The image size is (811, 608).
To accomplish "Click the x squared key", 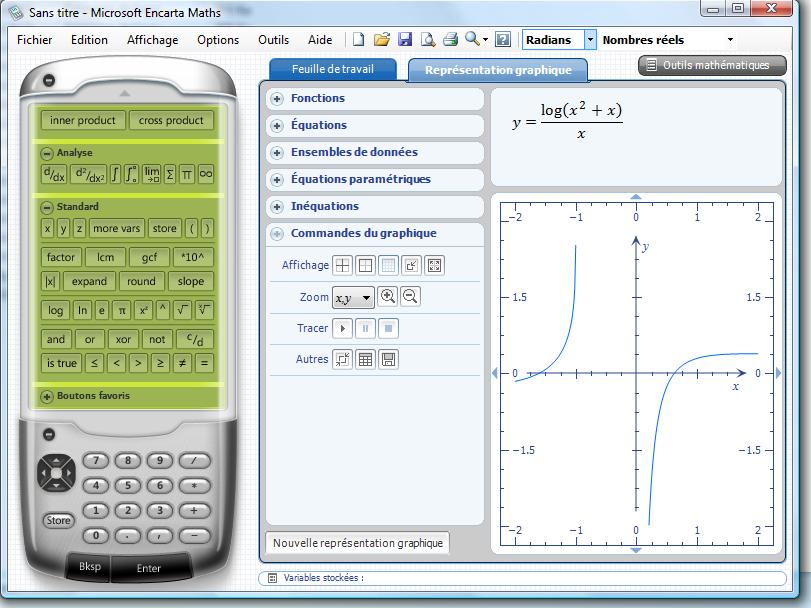I will coord(143,310).
